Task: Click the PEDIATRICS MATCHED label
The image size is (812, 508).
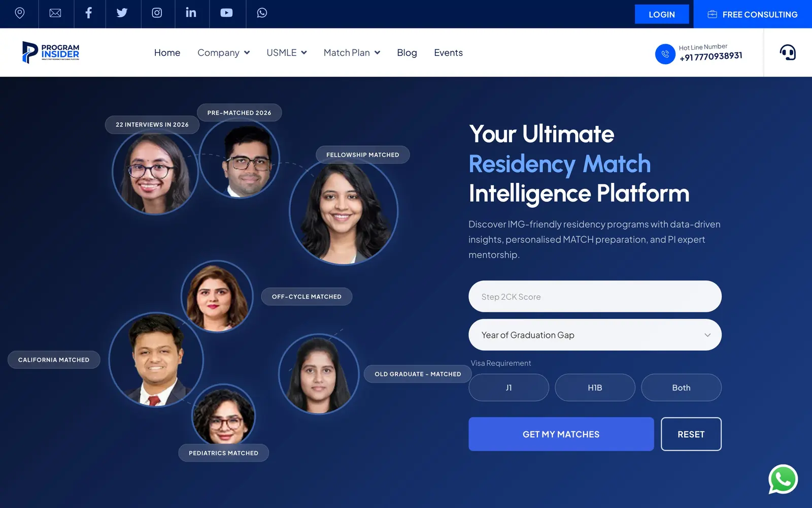Action: point(223,453)
